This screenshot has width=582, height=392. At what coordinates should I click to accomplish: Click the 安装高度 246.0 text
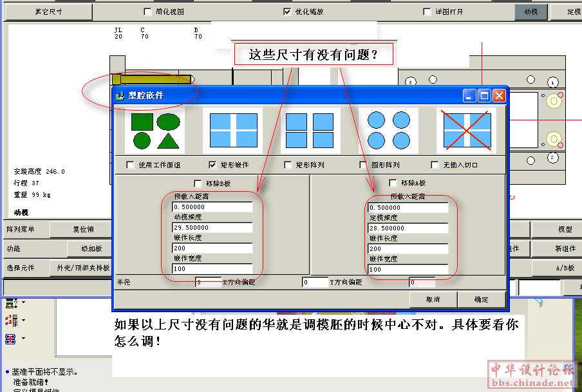tap(39, 171)
